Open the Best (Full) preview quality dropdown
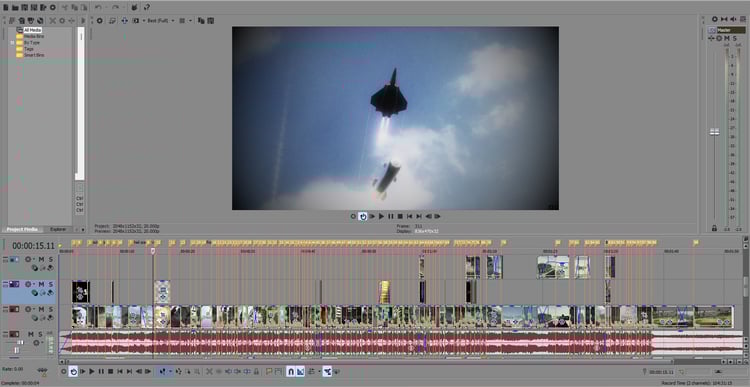The image size is (750, 387). coord(159,21)
